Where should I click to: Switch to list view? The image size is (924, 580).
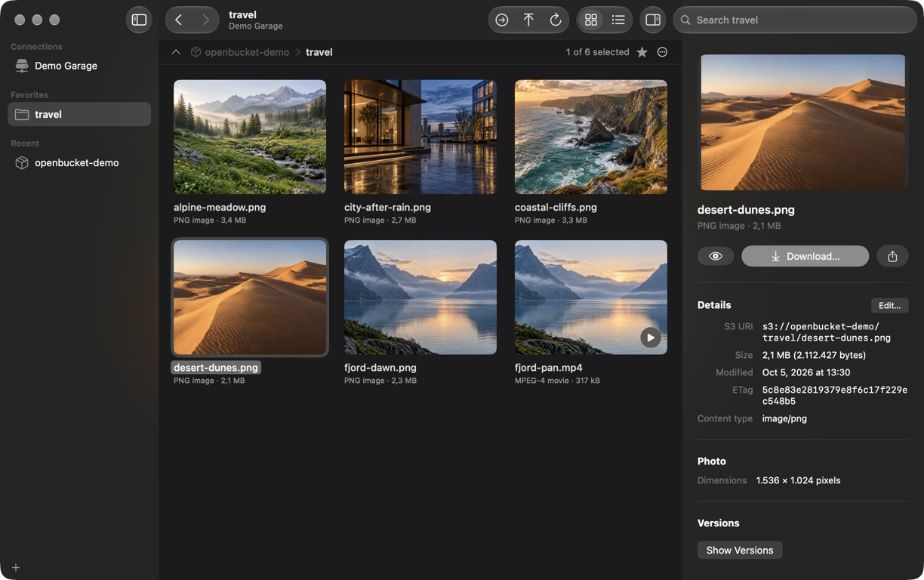click(x=618, y=20)
